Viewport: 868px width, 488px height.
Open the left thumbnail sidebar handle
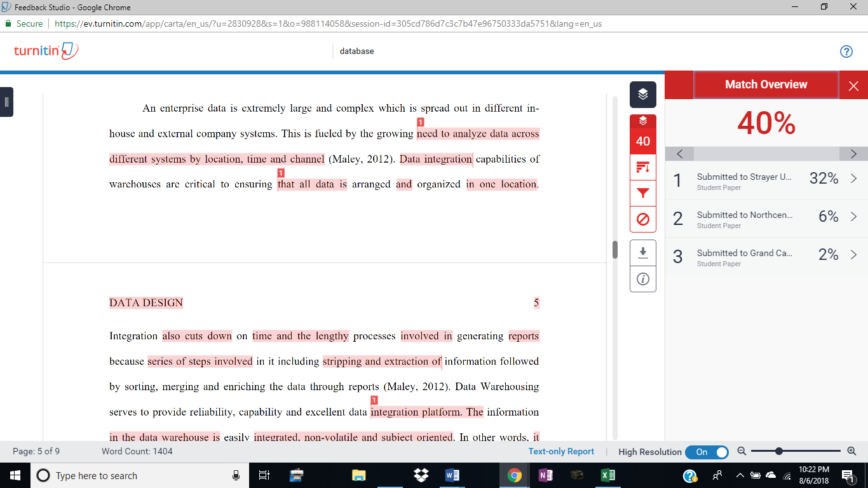(x=6, y=102)
